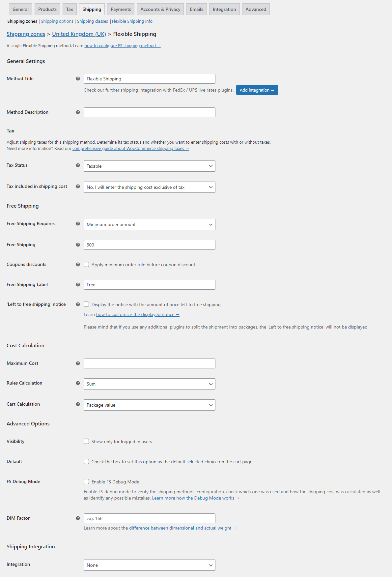392x577 pixels.
Task: Enable the 'Left to free shipping' notice display
Action: point(86,304)
